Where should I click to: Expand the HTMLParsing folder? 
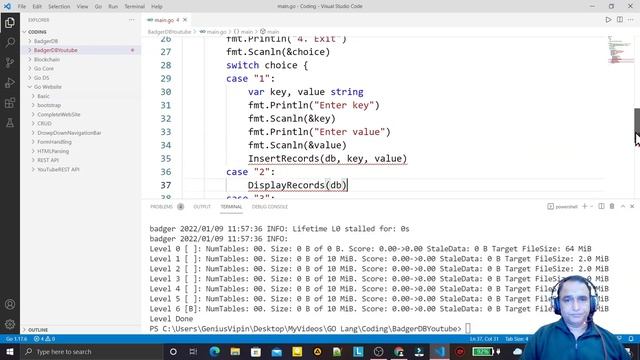pyautogui.click(x=53, y=151)
